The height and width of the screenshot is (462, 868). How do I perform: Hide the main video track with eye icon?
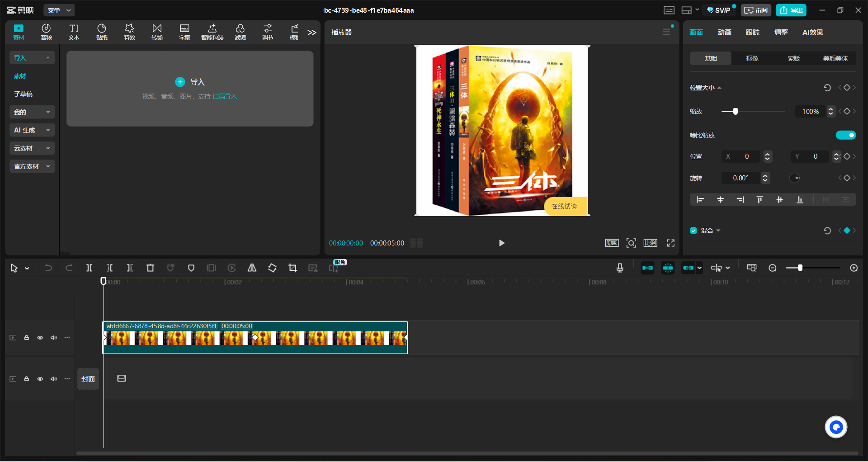[40, 338]
